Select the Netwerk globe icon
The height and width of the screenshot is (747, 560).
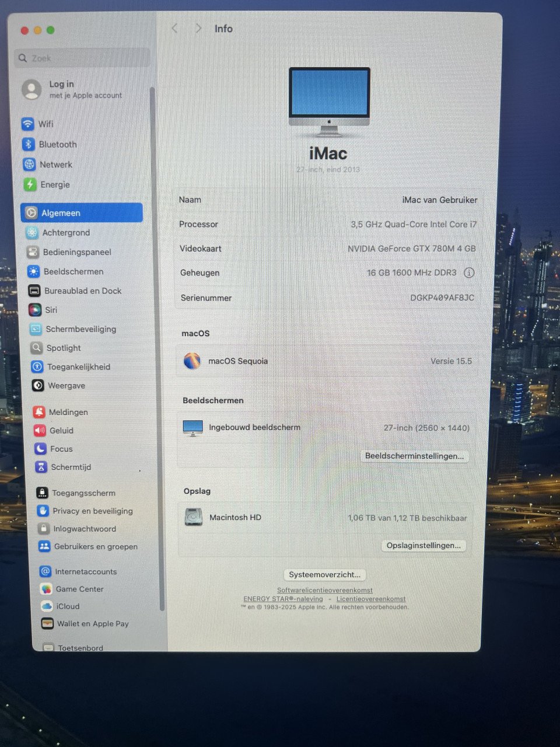(x=29, y=165)
